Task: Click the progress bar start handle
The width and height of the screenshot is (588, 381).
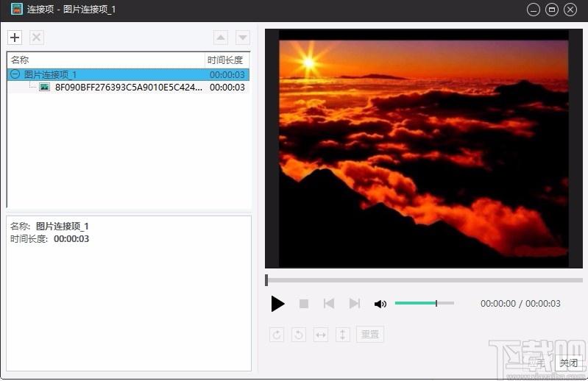Action: click(266, 280)
